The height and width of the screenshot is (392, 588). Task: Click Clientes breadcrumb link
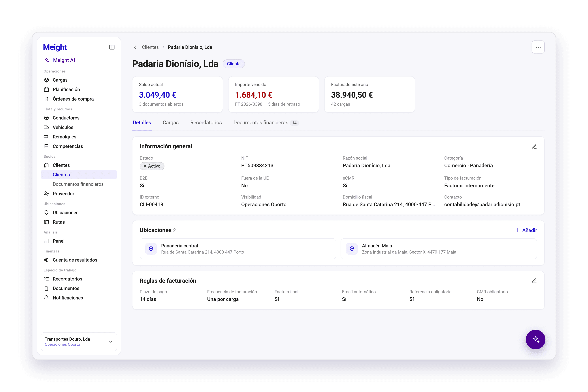tap(150, 47)
